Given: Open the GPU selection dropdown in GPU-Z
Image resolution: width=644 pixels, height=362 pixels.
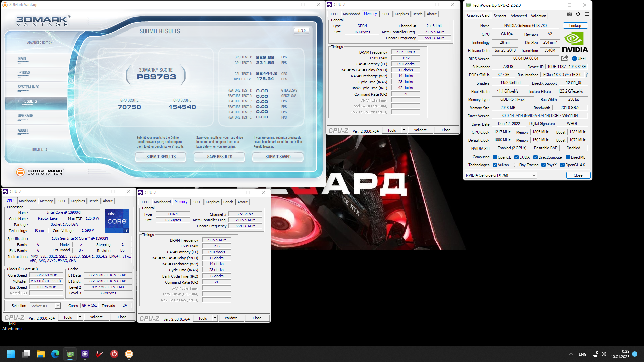Looking at the screenshot, I should [500, 175].
